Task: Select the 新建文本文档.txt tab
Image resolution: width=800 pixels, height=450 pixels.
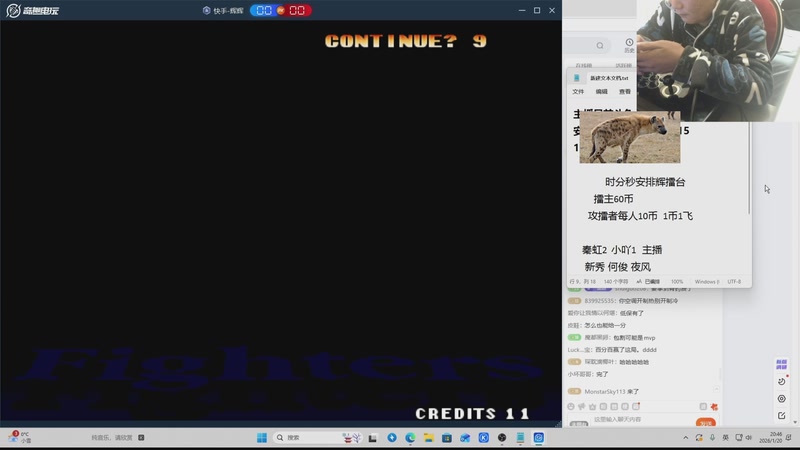Action: 609,78
